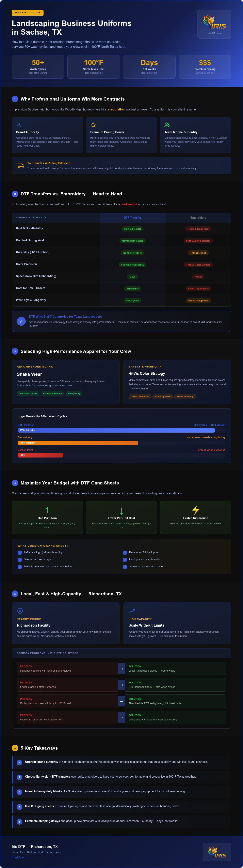
Task: Click section badge 5 beside Local, Fast & High-Capacity
Action: point(15,594)
